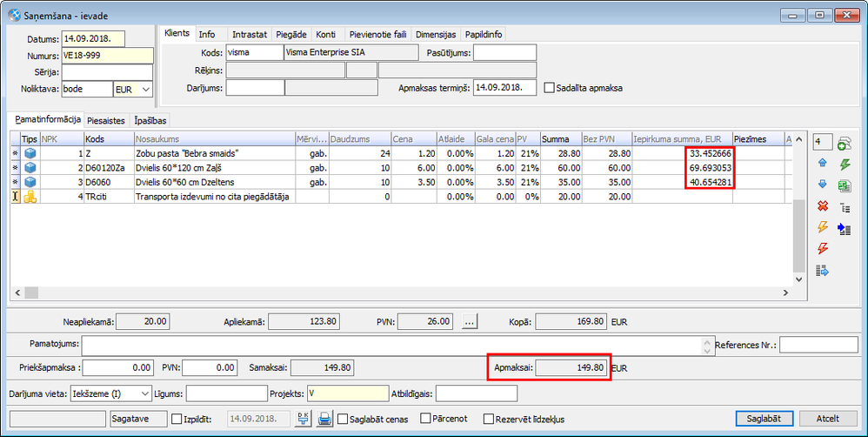868x437 pixels.
Task: Click the horizontal scrollbar right arrow
Action: [785, 292]
